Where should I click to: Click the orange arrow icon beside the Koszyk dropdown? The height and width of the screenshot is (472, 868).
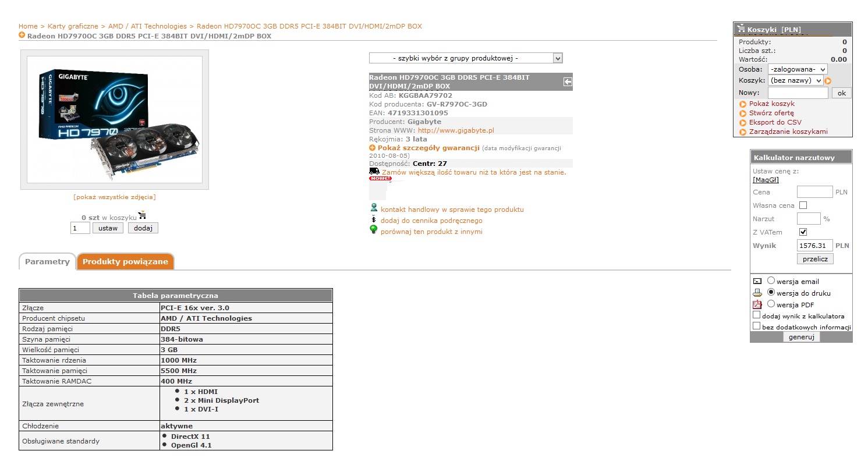828,81
